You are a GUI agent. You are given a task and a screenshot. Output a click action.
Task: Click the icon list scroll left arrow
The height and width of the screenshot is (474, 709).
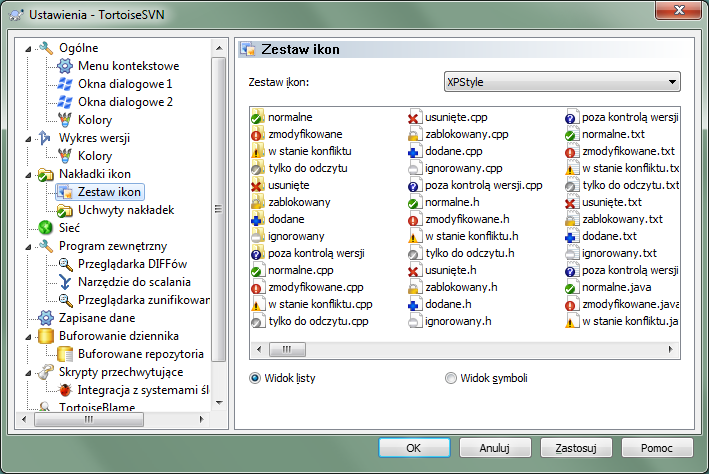coord(259,349)
